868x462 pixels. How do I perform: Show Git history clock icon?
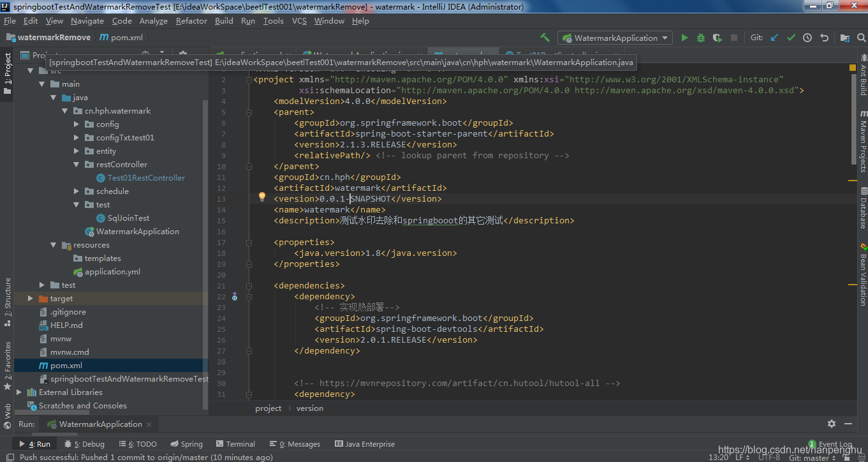(807, 38)
